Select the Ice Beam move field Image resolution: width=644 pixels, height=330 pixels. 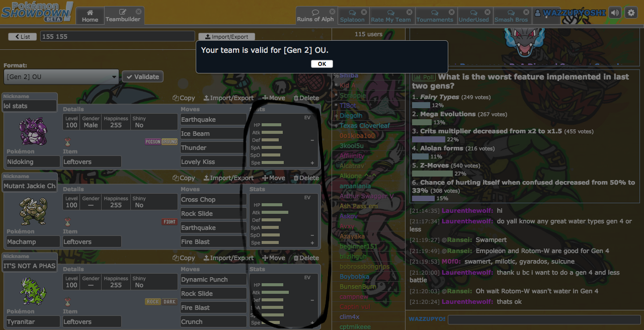pyautogui.click(x=213, y=133)
